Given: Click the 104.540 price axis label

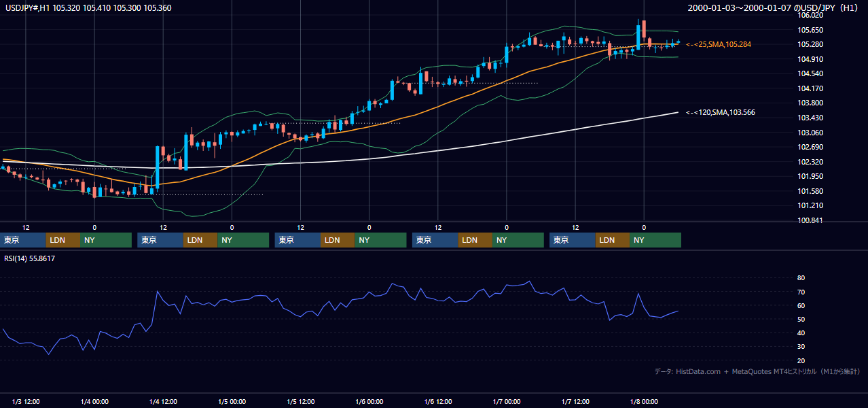Looking at the screenshot, I should (811, 73).
